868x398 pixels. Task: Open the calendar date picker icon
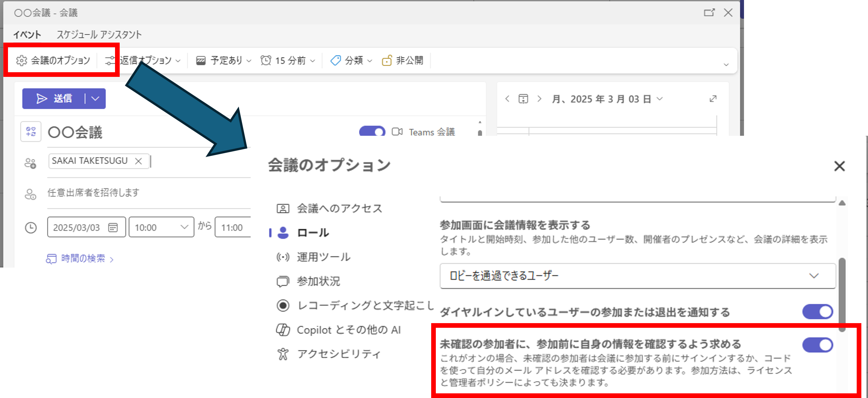[113, 227]
